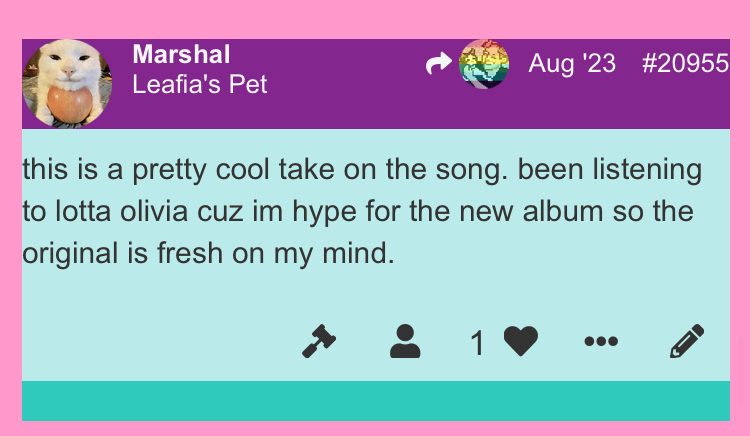Screen dimensions: 750x436
Task: Click the gavel moderation icon
Action: point(320,341)
